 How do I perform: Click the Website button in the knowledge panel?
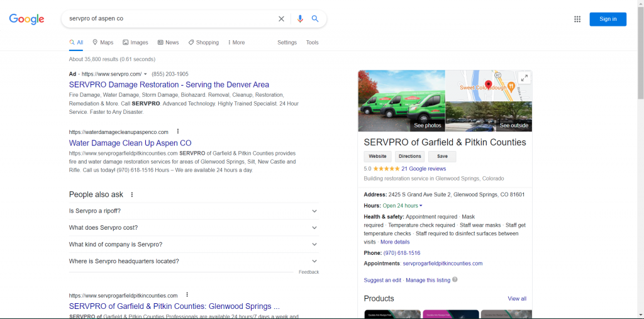click(377, 157)
